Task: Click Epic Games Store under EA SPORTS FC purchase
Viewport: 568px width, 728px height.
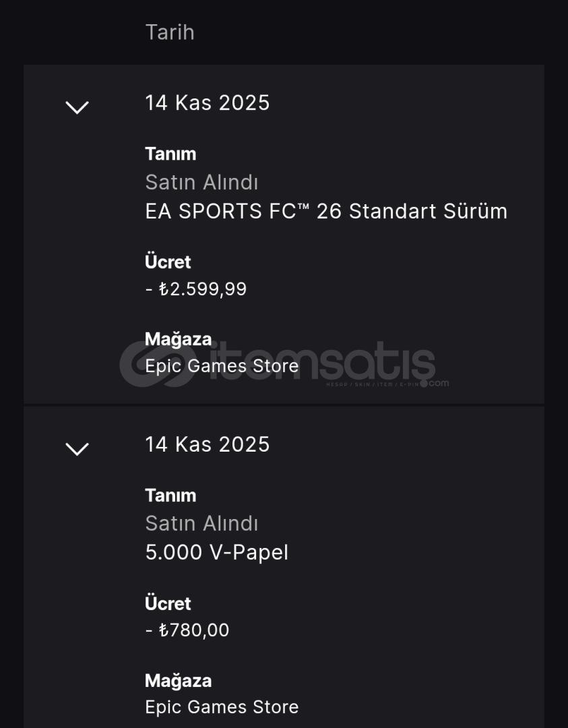Action: coord(222,366)
